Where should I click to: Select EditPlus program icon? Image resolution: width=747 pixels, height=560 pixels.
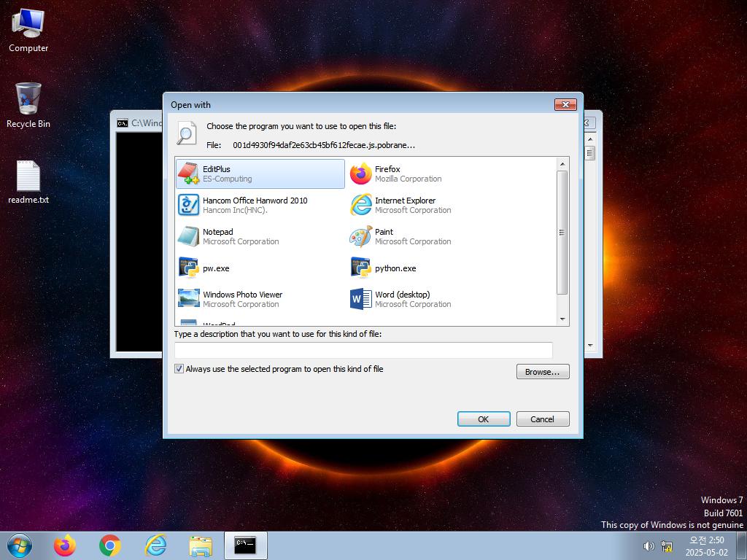188,174
